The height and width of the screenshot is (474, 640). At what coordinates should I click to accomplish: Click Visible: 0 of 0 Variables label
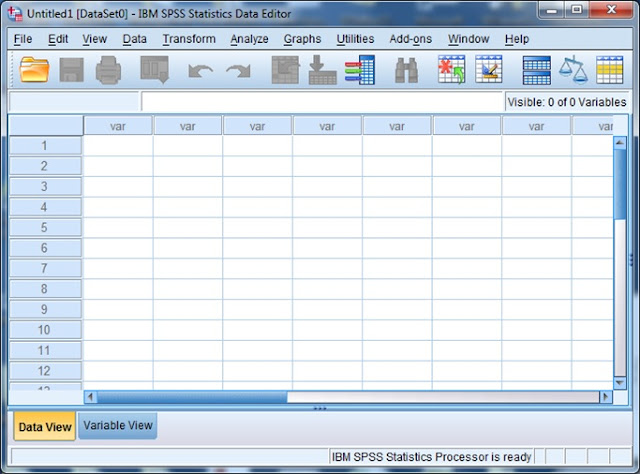click(x=567, y=102)
